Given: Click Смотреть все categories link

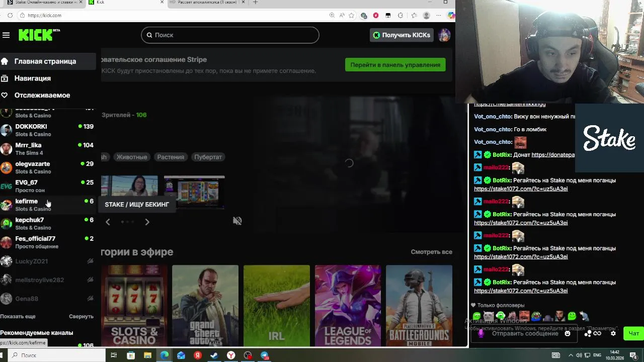Looking at the screenshot, I should click(x=431, y=252).
